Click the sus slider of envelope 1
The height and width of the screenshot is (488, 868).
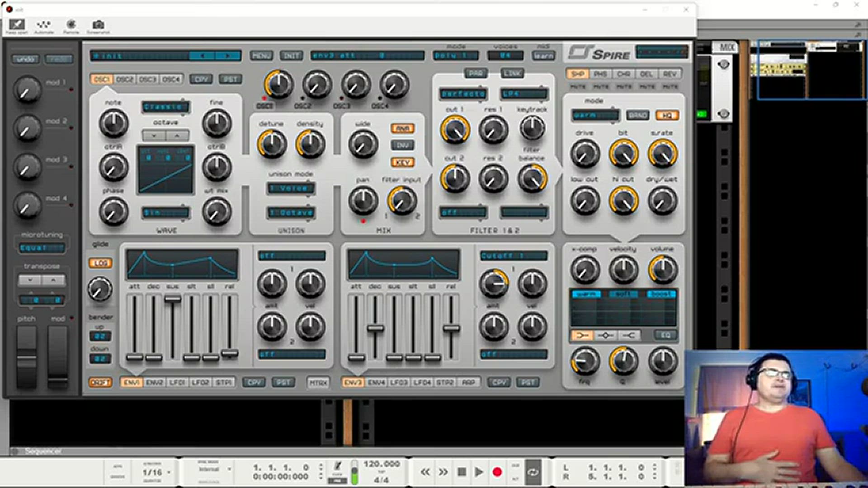click(172, 299)
